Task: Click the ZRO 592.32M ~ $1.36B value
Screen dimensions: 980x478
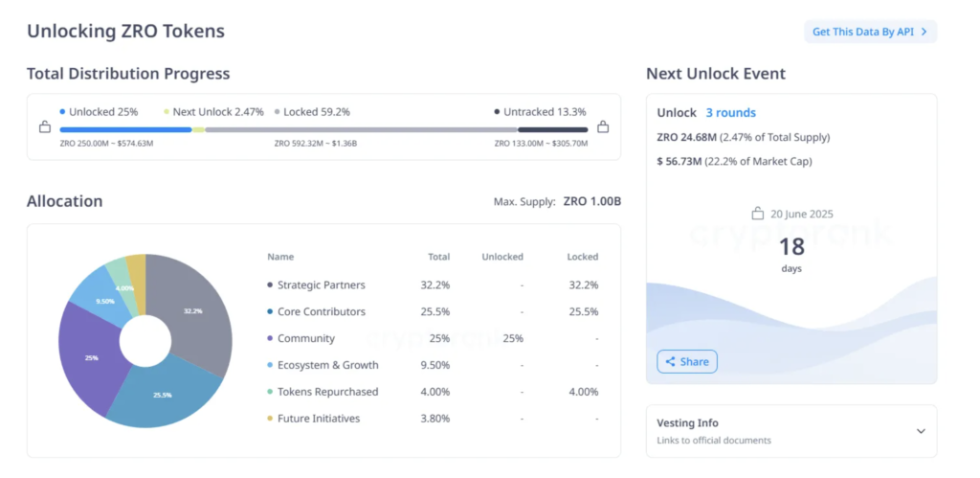Action: [x=316, y=144]
